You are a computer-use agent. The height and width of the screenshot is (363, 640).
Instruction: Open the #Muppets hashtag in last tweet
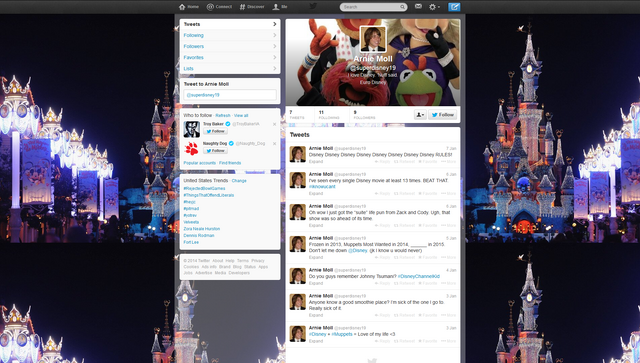(x=342, y=334)
